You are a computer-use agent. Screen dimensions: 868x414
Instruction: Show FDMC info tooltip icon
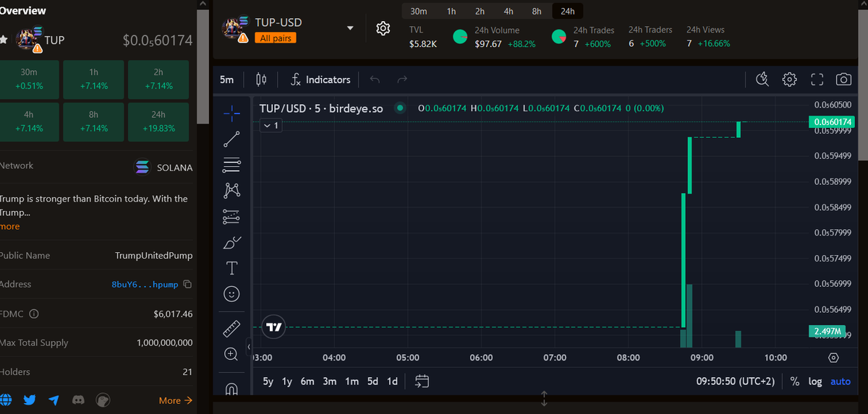pos(33,314)
